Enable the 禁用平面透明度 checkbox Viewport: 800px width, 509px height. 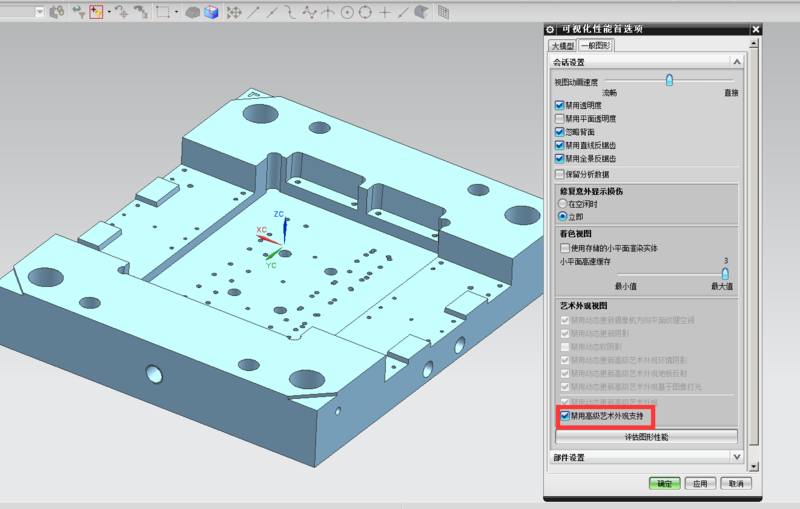(x=560, y=118)
